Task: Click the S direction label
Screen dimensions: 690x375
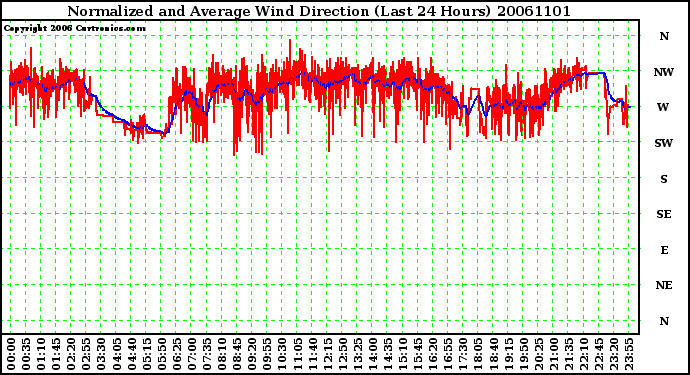Action: pyautogui.click(x=664, y=179)
